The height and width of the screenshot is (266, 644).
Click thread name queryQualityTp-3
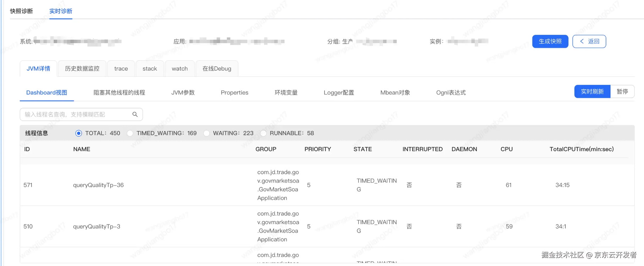[97, 227]
